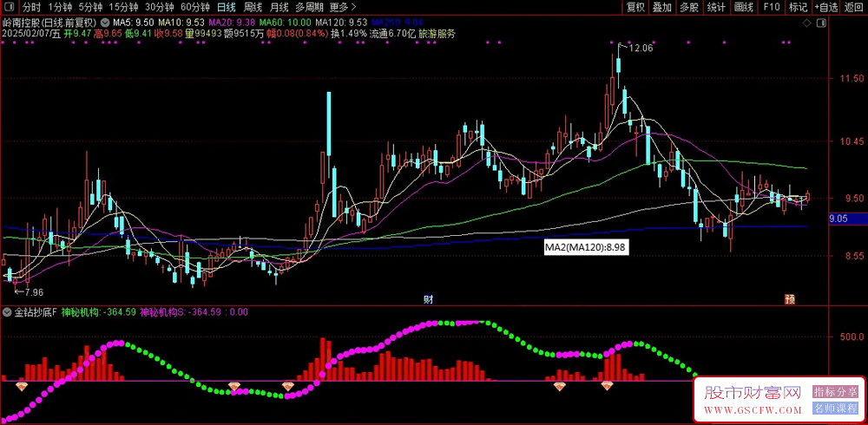Viewport: 868px width, 425px height.
Task: Select the 5分钟 period tab
Action: pyautogui.click(x=90, y=7)
